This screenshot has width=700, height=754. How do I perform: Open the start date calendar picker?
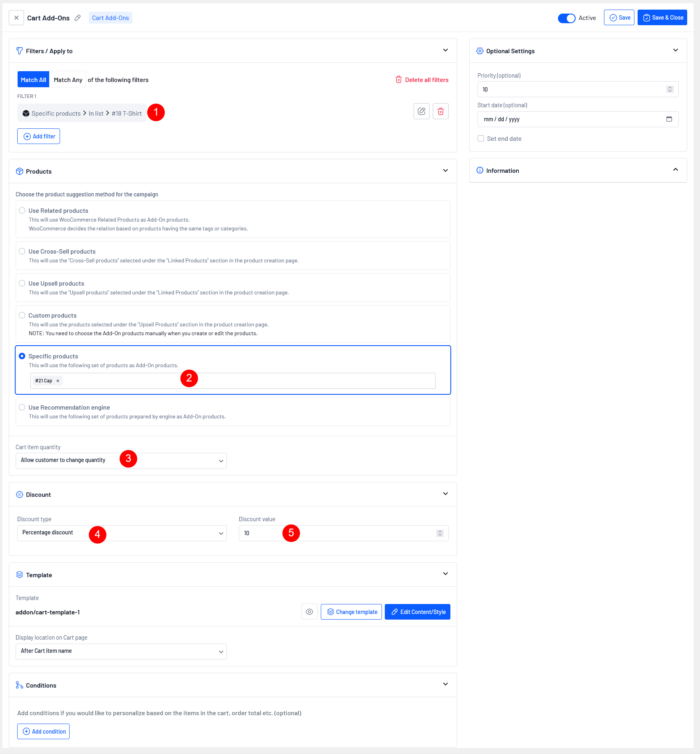[669, 119]
